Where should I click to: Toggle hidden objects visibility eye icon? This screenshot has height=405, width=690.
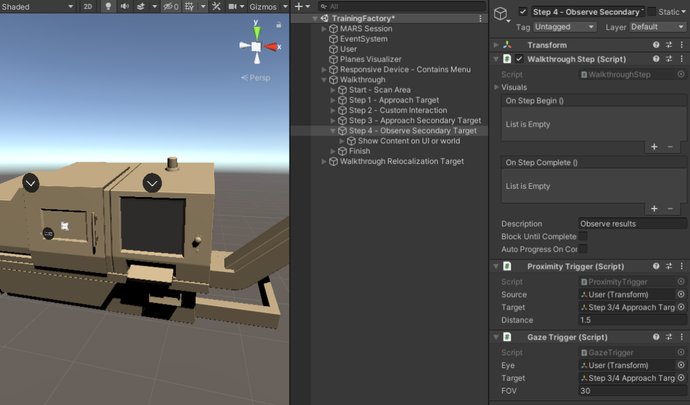171,7
